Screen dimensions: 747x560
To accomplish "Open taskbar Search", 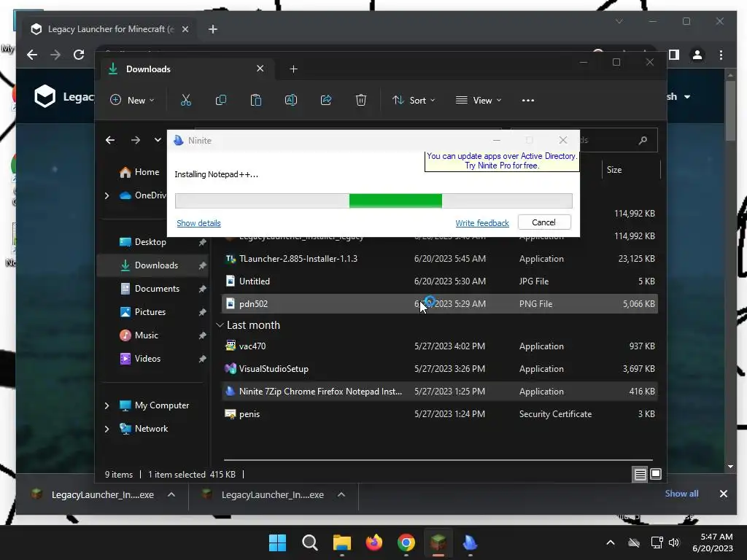I will pyautogui.click(x=309, y=542).
